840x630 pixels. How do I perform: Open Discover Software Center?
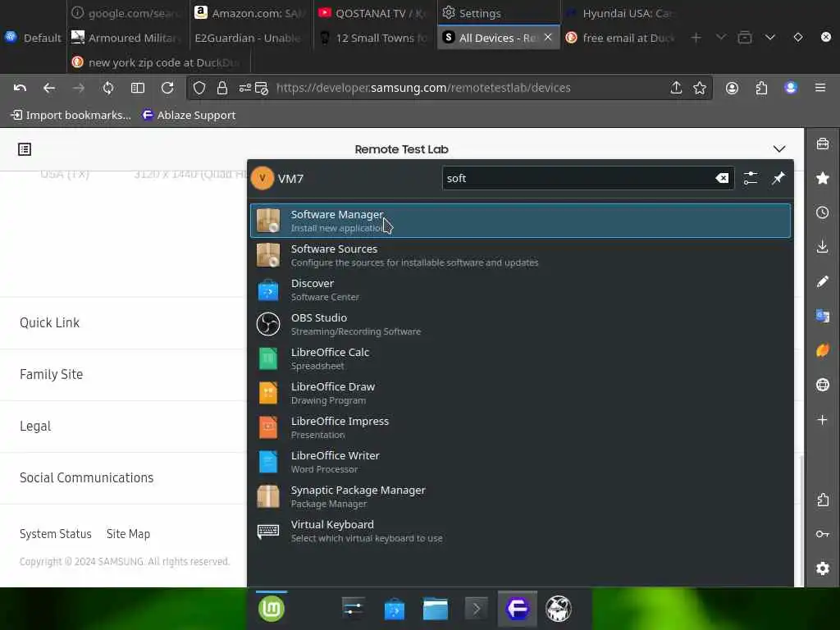(x=520, y=290)
